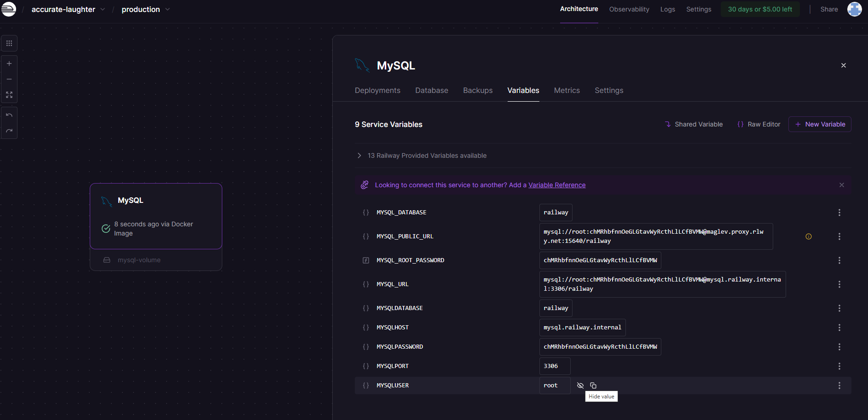
Task: Zoom out on the canvas
Action: [x=9, y=79]
